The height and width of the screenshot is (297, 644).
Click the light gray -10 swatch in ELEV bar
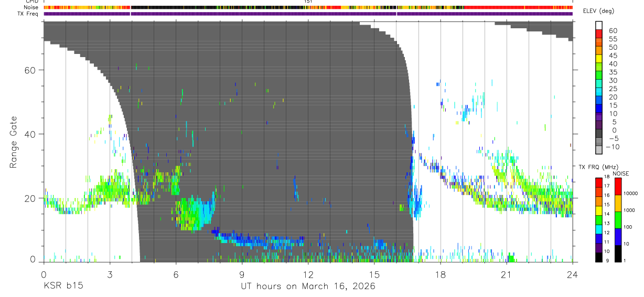point(599,150)
